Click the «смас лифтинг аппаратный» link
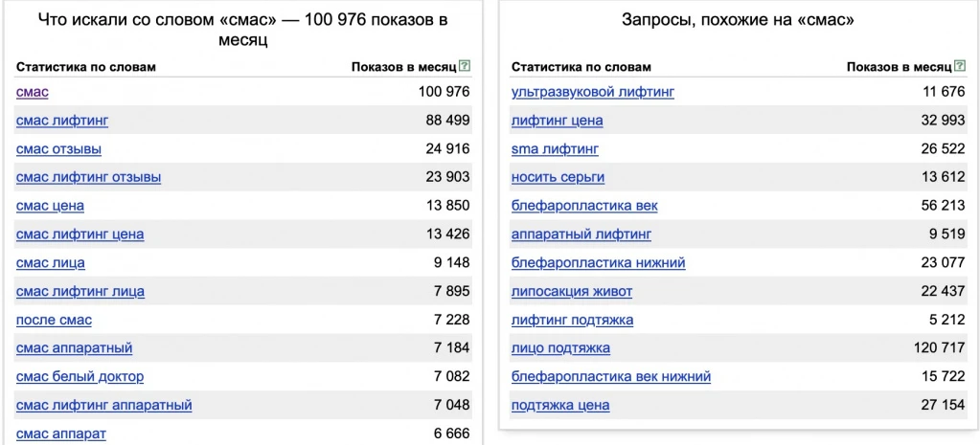980x445 pixels. (x=103, y=405)
